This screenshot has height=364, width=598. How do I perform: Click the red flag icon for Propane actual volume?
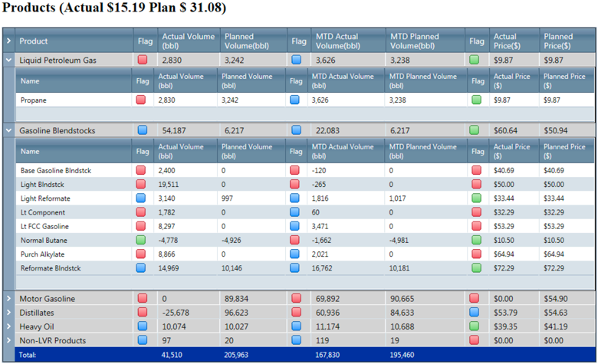[x=141, y=100]
